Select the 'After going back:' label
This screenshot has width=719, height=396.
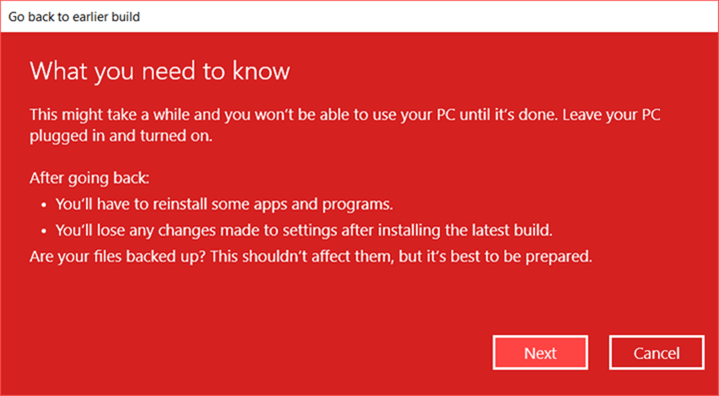[x=89, y=178]
